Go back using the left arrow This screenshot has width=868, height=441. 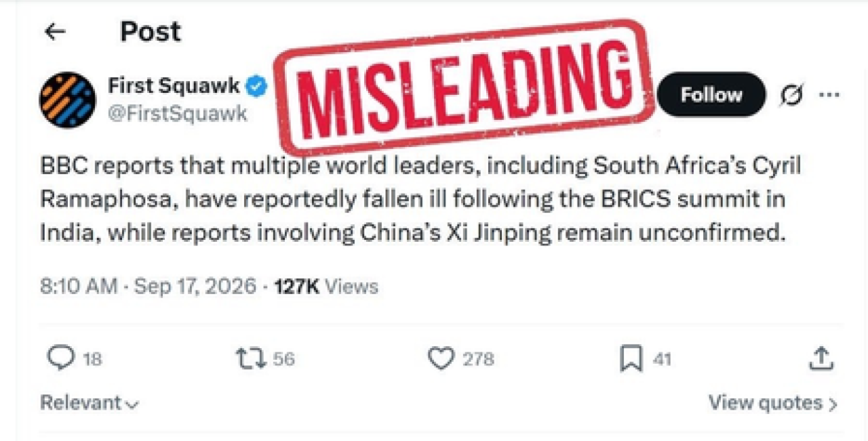tap(54, 31)
